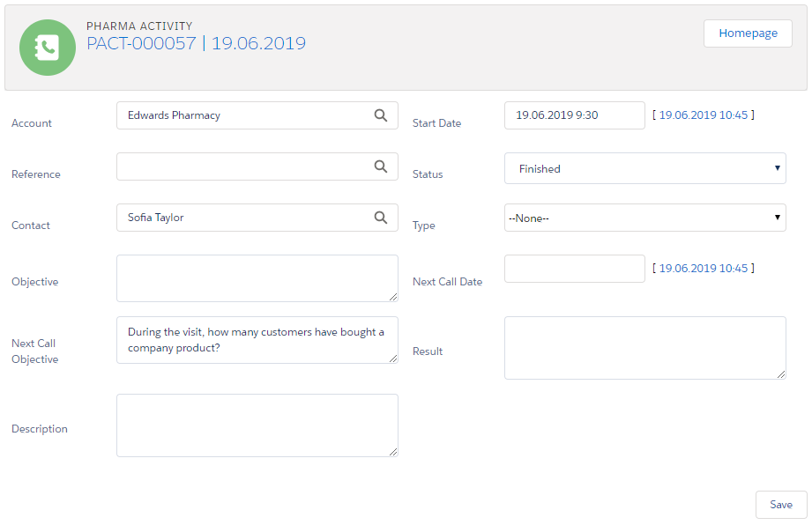Image resolution: width=812 pixels, height=525 pixels.
Task: Click the empty Next Call Date field
Action: click(x=574, y=269)
